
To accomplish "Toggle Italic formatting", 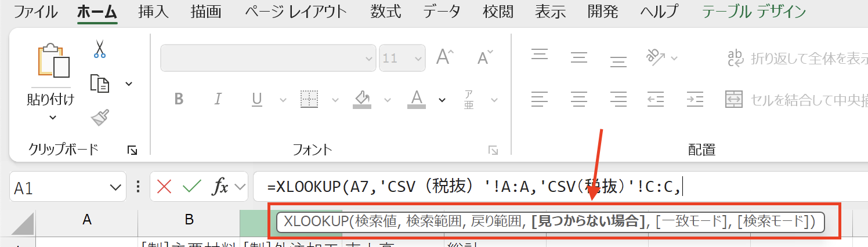I will (x=218, y=99).
